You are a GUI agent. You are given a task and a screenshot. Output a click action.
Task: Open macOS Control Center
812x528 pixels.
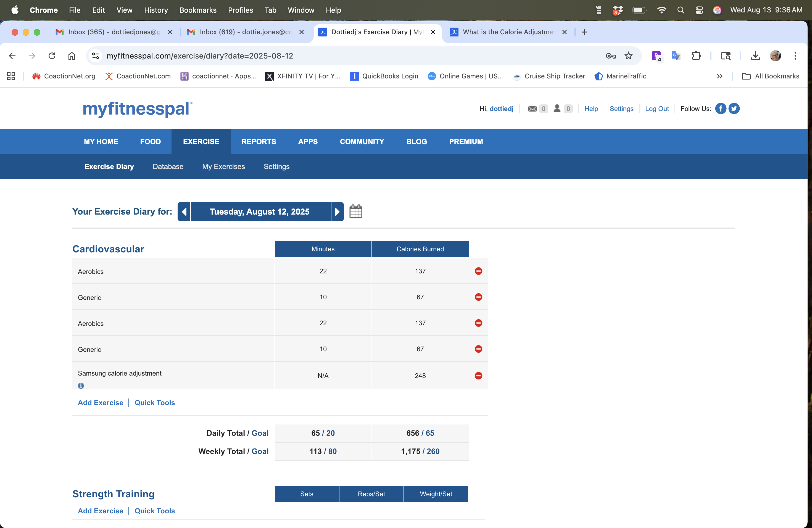[x=699, y=10]
